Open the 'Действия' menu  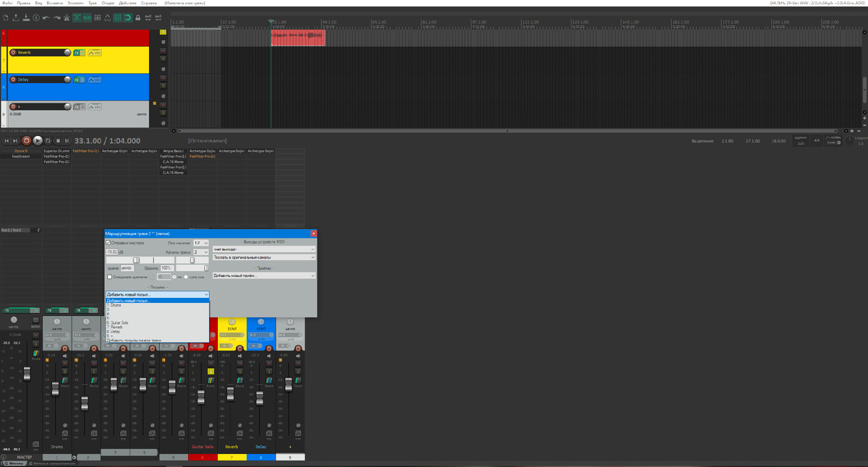point(127,4)
